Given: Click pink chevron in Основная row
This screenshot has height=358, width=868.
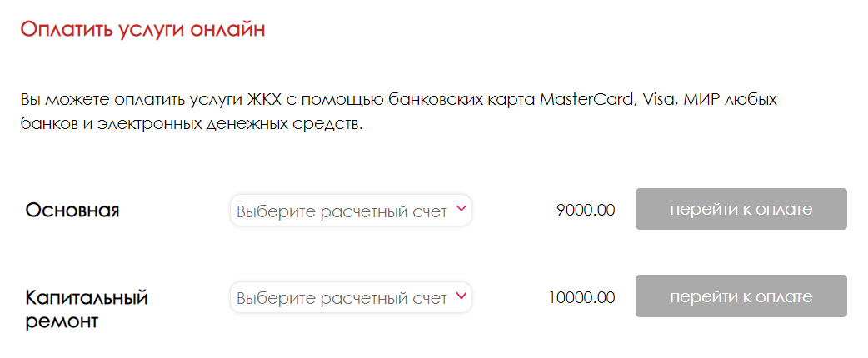Looking at the screenshot, I should (x=461, y=209).
